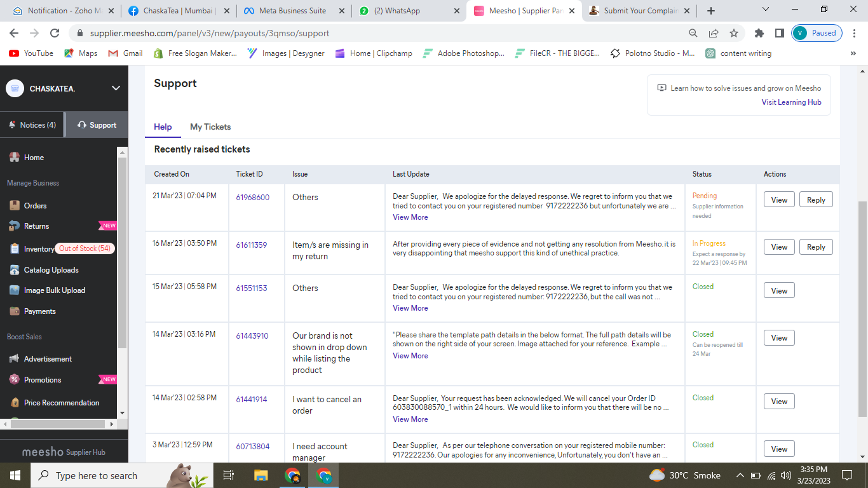Open File Explorer from taskbar
The height and width of the screenshot is (488, 868).
point(261,475)
